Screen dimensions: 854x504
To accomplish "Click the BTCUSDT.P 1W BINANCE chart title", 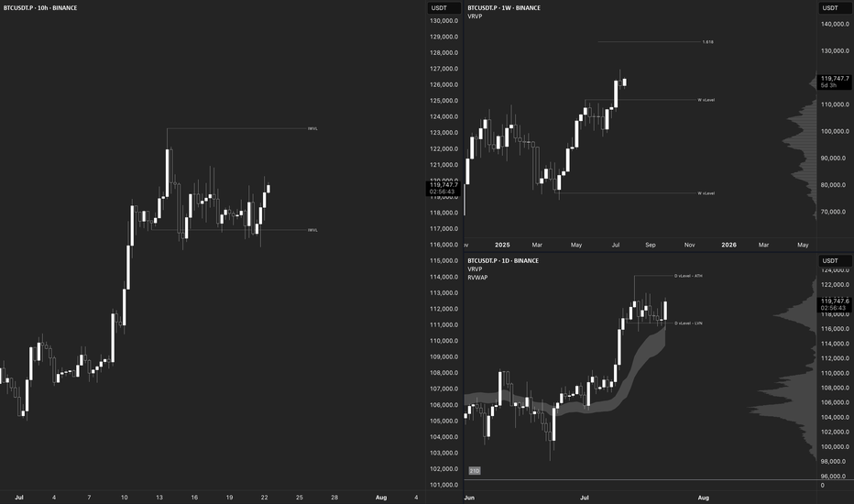I will click(504, 7).
